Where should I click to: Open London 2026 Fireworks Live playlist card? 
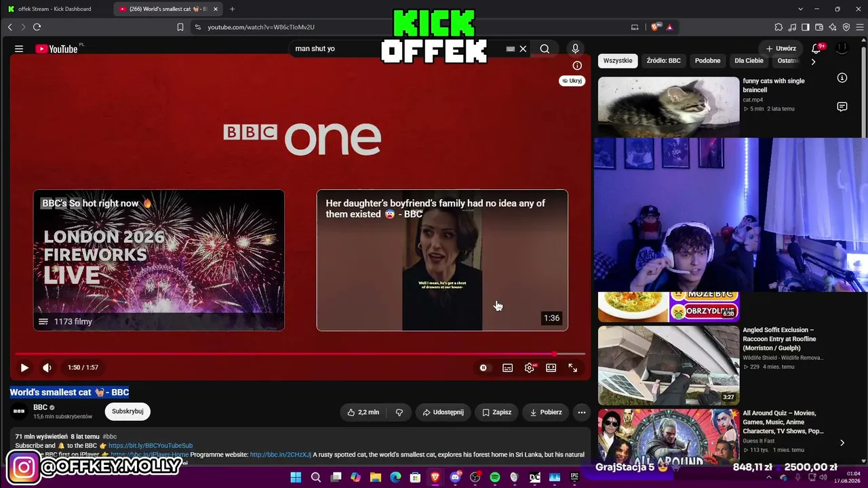click(x=159, y=260)
